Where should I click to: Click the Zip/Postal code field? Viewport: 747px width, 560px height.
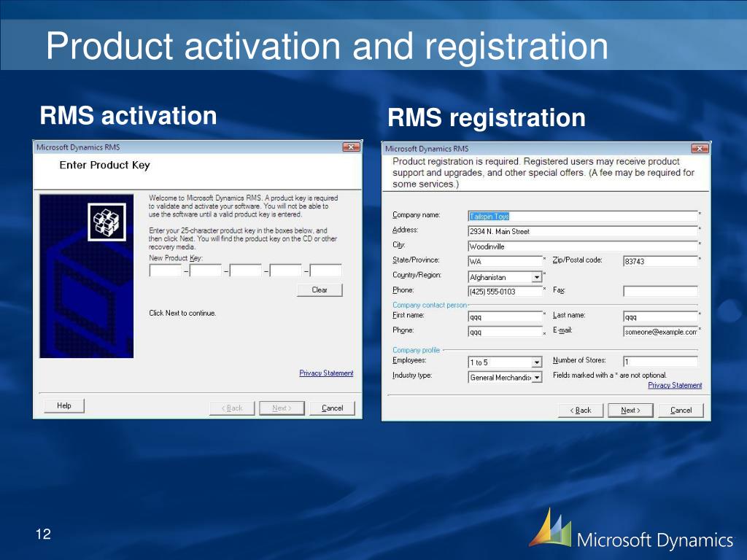coord(660,262)
